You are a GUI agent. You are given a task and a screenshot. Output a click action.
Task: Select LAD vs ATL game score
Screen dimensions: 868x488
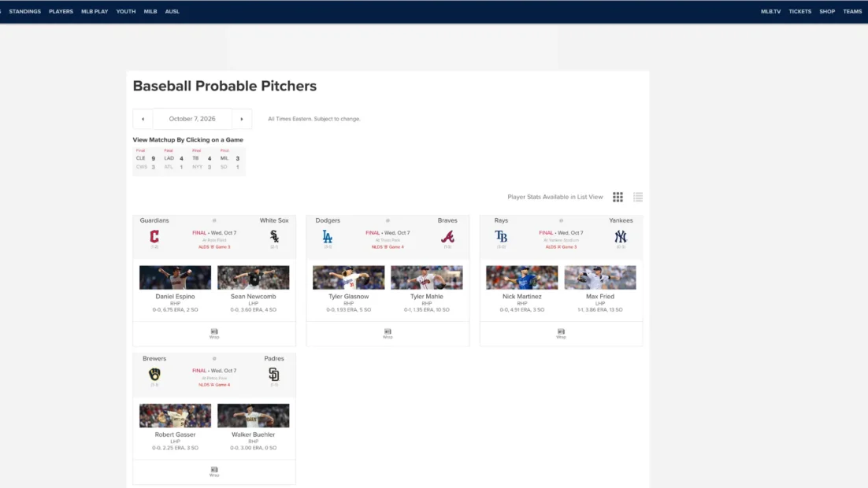click(174, 161)
